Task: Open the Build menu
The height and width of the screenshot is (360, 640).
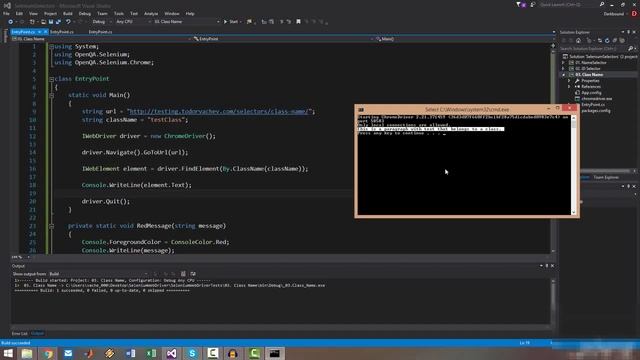Action: pyautogui.click(x=68, y=13)
